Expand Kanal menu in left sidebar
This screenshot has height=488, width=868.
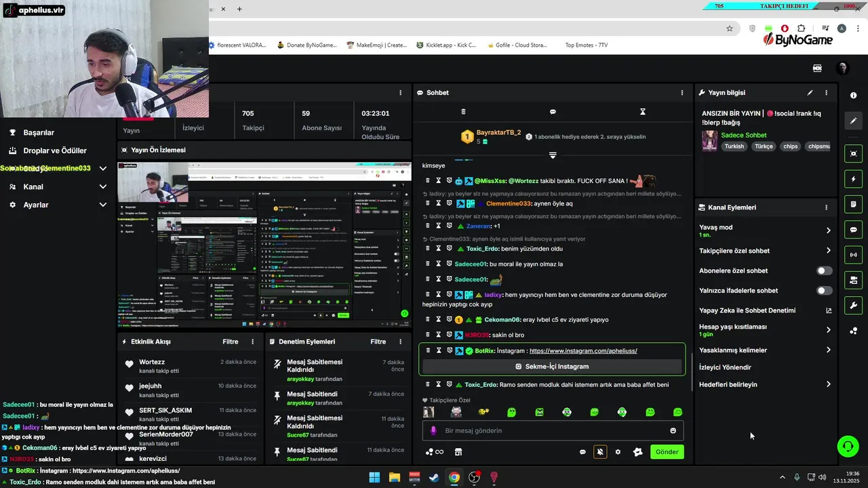pos(103,186)
